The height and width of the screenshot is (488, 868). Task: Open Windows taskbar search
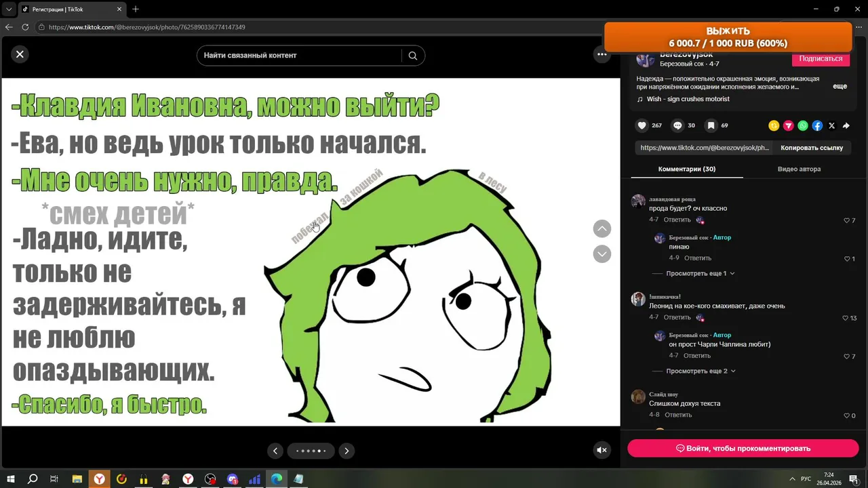click(33, 479)
